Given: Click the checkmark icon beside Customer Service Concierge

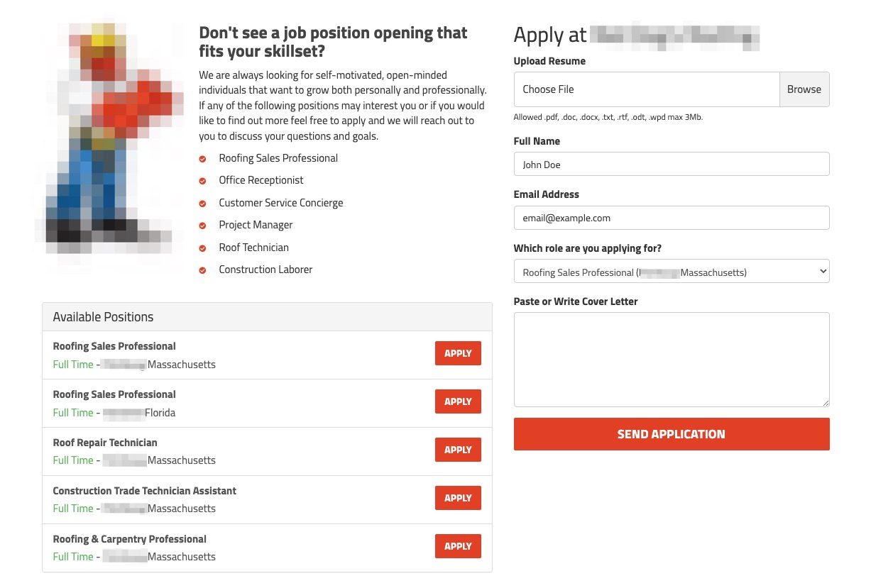Looking at the screenshot, I should (203, 204).
